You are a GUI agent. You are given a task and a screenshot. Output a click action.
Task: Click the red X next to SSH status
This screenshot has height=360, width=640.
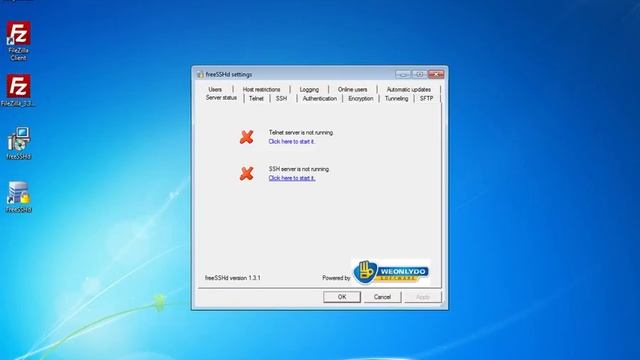247,173
